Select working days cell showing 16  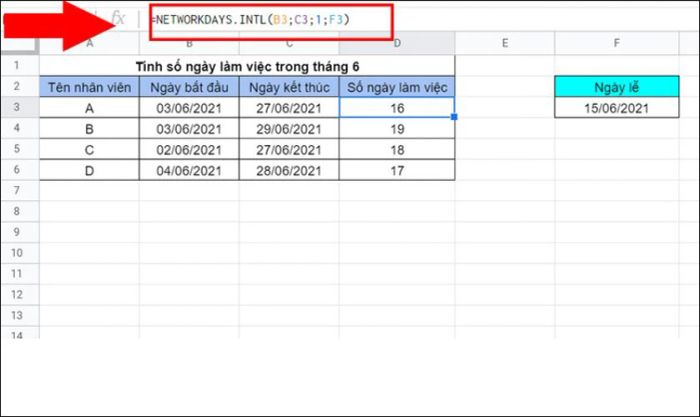point(397,108)
